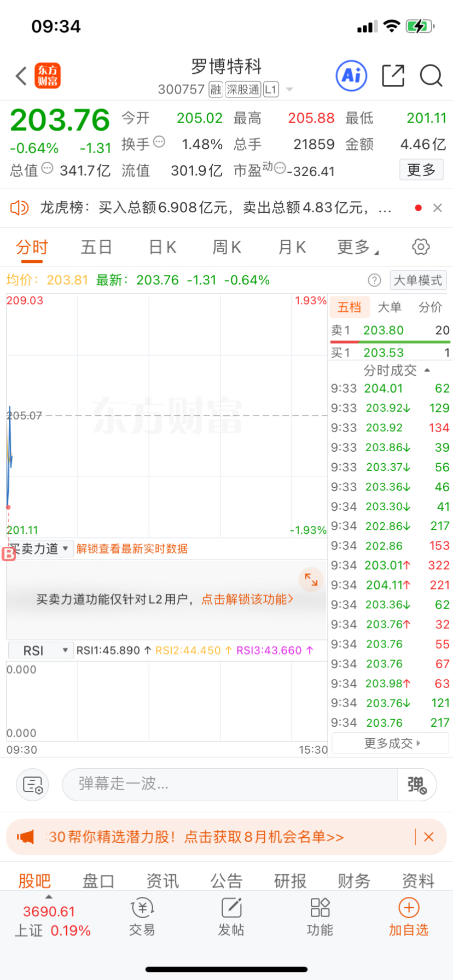This screenshot has height=980, width=453.
Task: Expand 更多成交 trades
Action: point(391,743)
